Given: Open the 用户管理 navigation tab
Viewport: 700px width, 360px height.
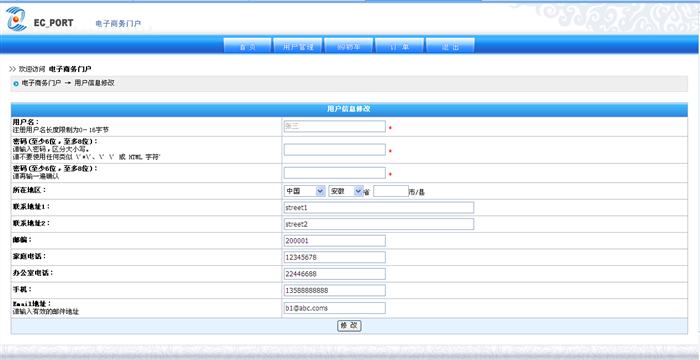Looking at the screenshot, I should pyautogui.click(x=298, y=46).
